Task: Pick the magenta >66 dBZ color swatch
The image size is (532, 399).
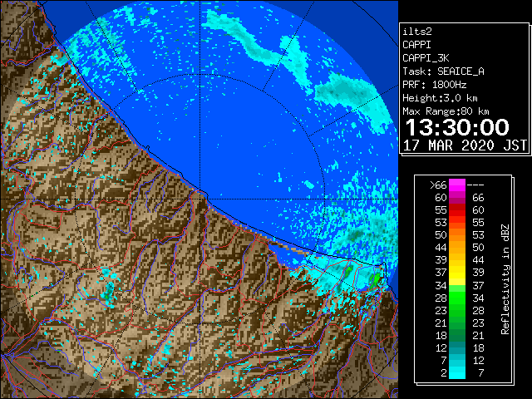Action: click(x=457, y=185)
